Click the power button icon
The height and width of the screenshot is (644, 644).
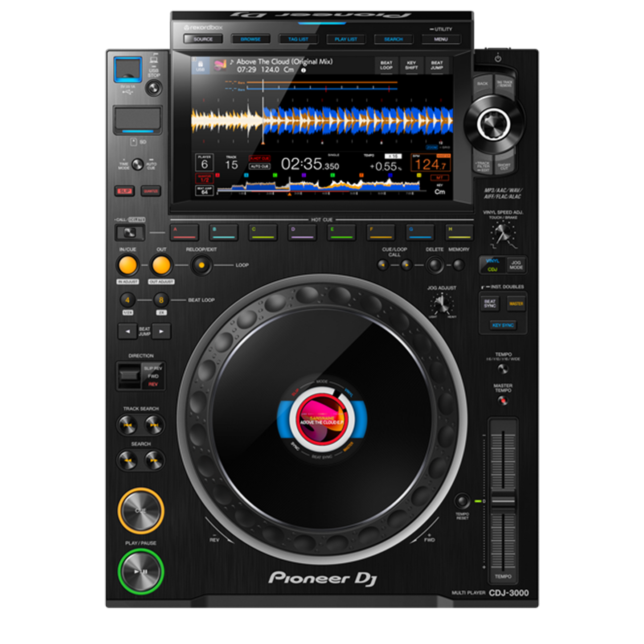tap(498, 58)
